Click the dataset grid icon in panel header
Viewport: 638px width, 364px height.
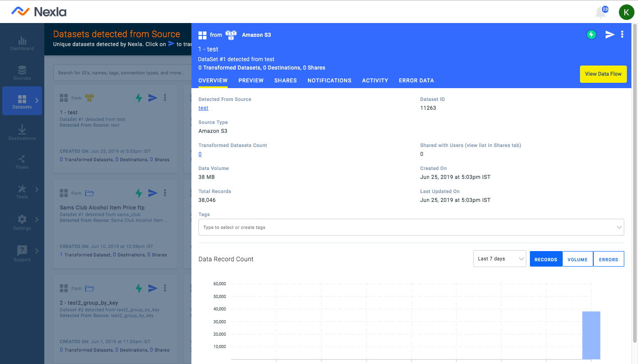tap(202, 35)
